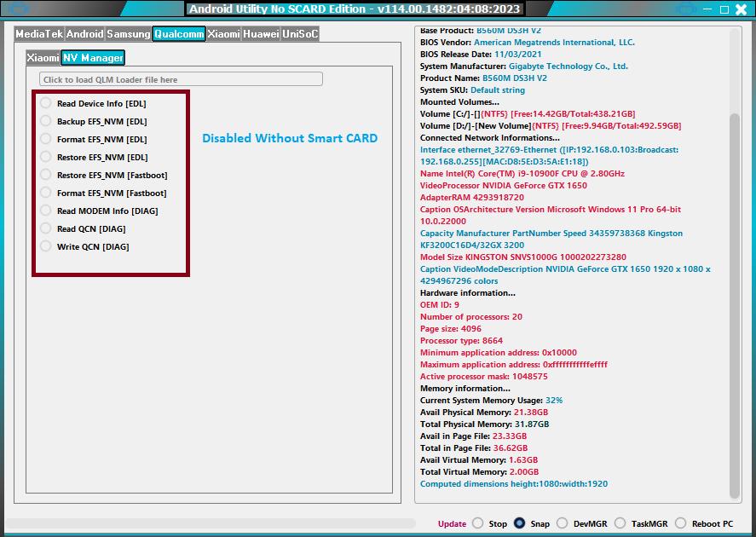The width and height of the screenshot is (756, 537).
Task: Switch to the MediaTek tab
Action: tap(39, 34)
